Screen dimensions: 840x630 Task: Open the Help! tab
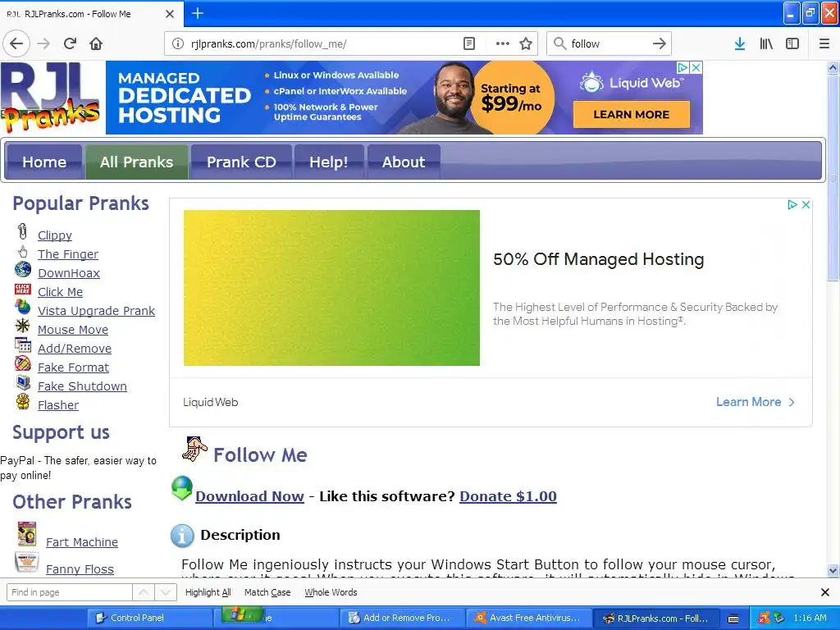tap(329, 162)
